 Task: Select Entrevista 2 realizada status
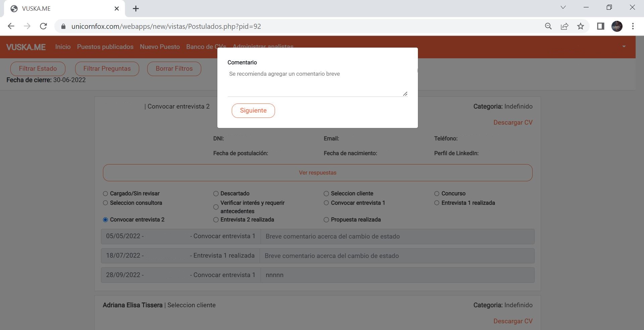[x=216, y=220]
